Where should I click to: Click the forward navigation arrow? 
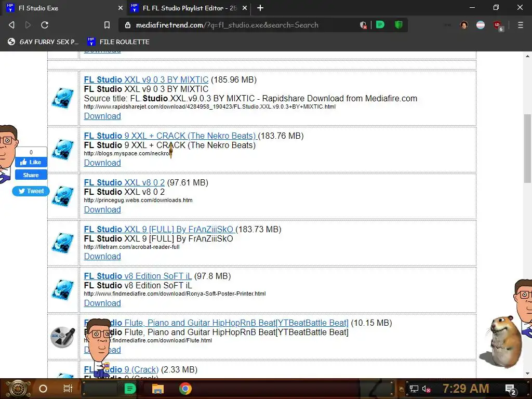click(28, 25)
